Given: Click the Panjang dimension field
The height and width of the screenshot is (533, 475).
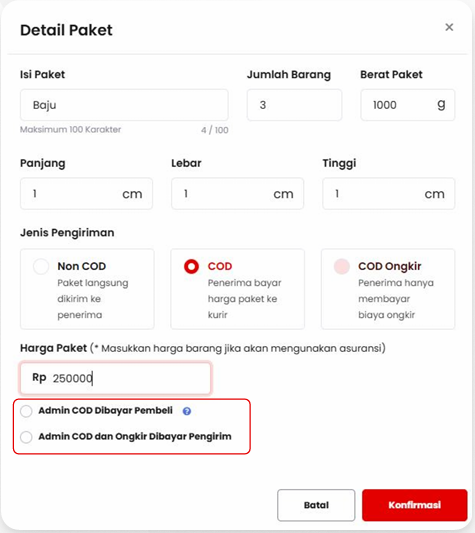Looking at the screenshot, I should click(86, 194).
